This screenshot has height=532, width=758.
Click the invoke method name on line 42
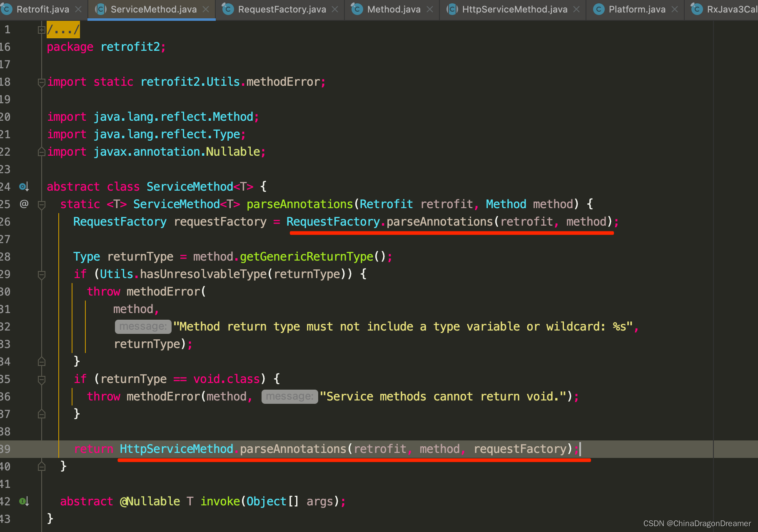[220, 501]
